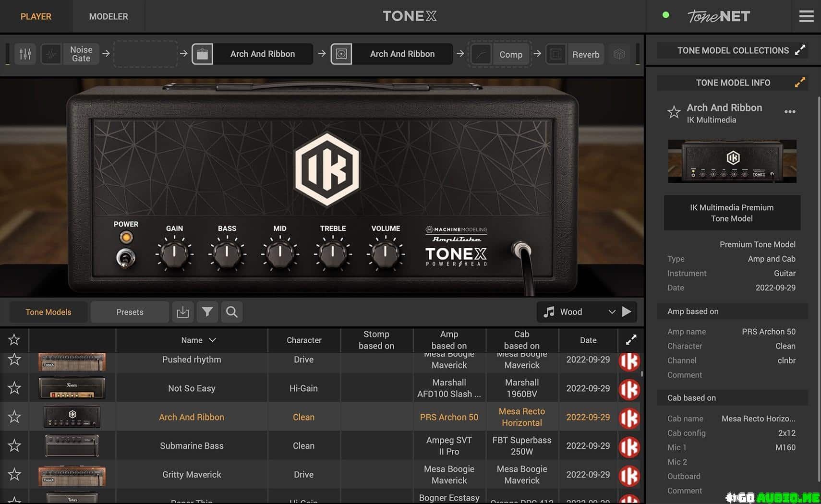Viewport: 821px width, 504px height.
Task: Flip the amp POWER toggle switch
Action: (126, 258)
